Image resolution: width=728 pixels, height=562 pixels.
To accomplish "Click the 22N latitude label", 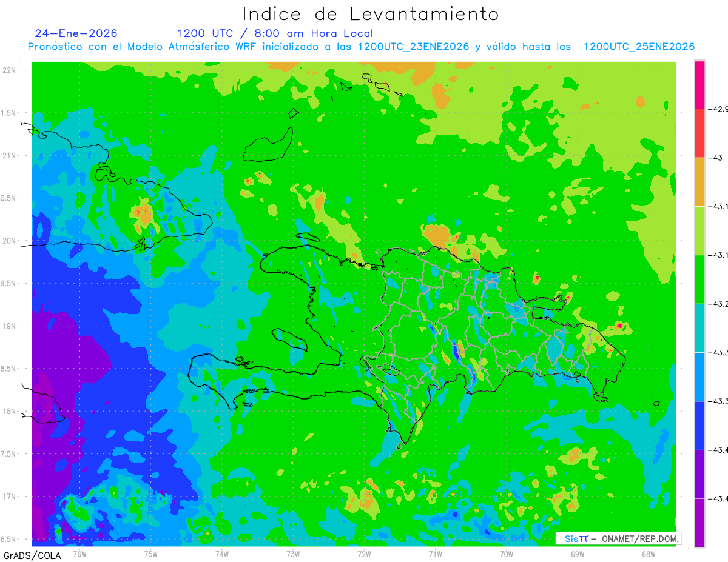I will point(10,70).
